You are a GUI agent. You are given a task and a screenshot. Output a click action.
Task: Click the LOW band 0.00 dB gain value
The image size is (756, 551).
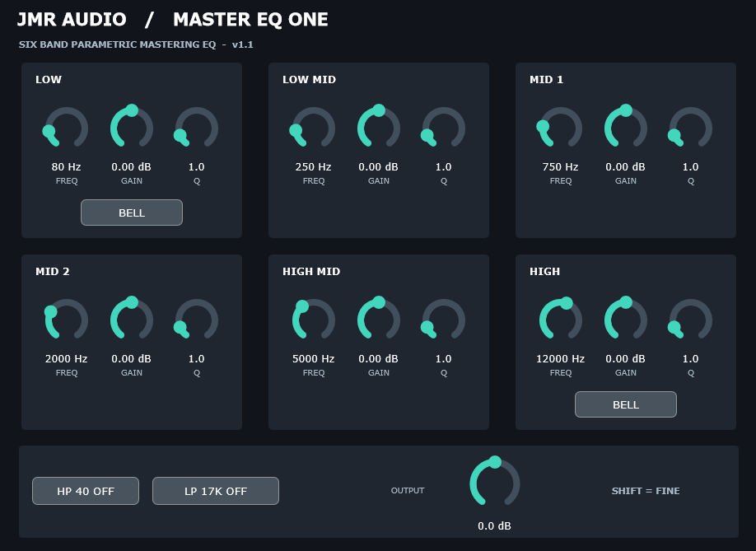pyautogui.click(x=132, y=167)
